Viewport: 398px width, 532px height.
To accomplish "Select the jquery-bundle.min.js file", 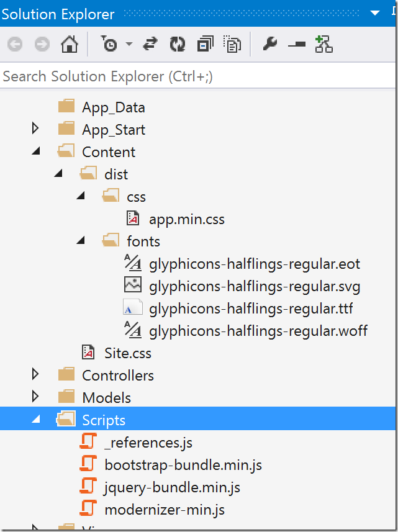I will [x=173, y=487].
